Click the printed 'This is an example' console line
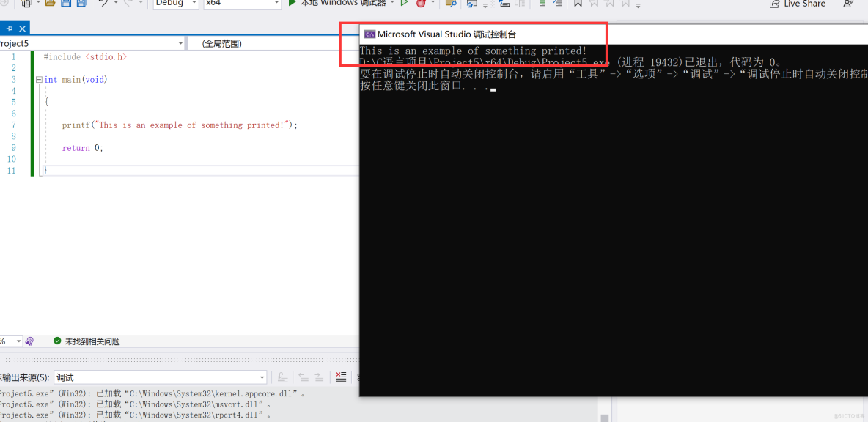 (473, 51)
